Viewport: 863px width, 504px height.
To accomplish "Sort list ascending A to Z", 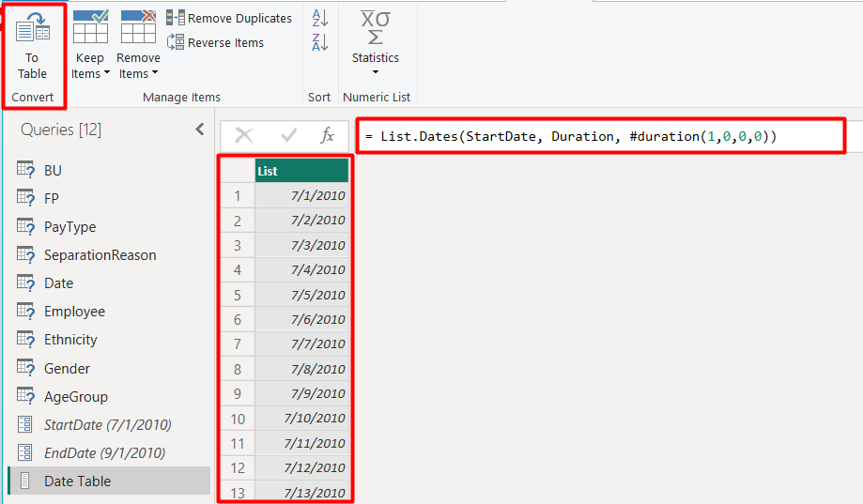I will pyautogui.click(x=320, y=18).
